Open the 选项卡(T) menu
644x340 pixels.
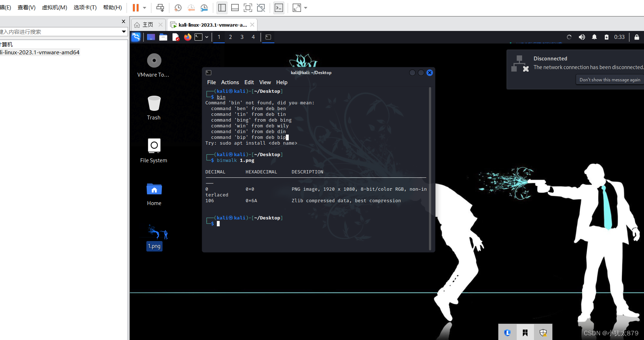point(85,8)
